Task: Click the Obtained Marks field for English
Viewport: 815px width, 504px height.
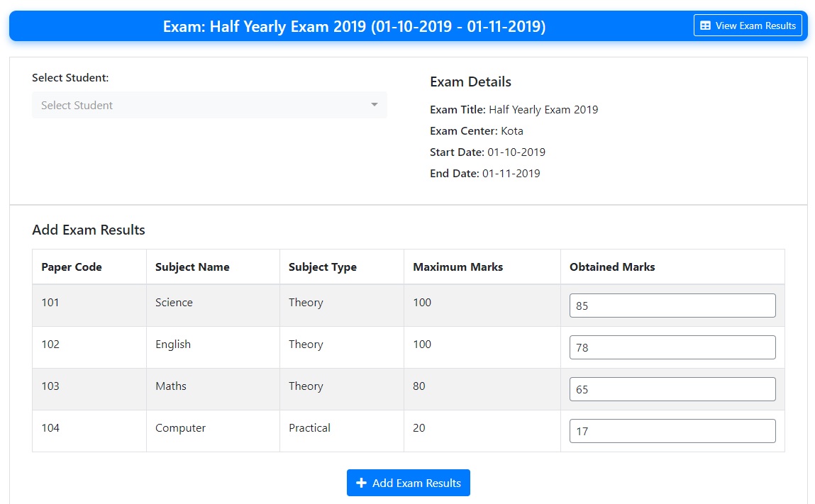Action: (x=672, y=347)
